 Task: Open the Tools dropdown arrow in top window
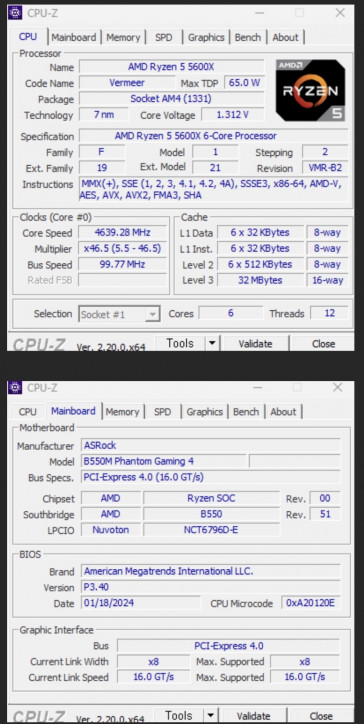point(212,344)
